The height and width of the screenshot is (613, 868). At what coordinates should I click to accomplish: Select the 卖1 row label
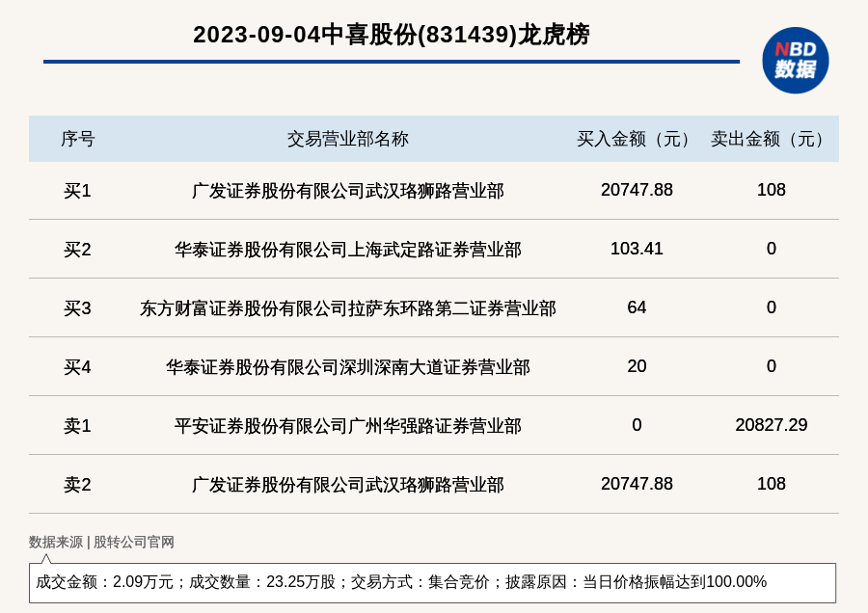coord(77,425)
